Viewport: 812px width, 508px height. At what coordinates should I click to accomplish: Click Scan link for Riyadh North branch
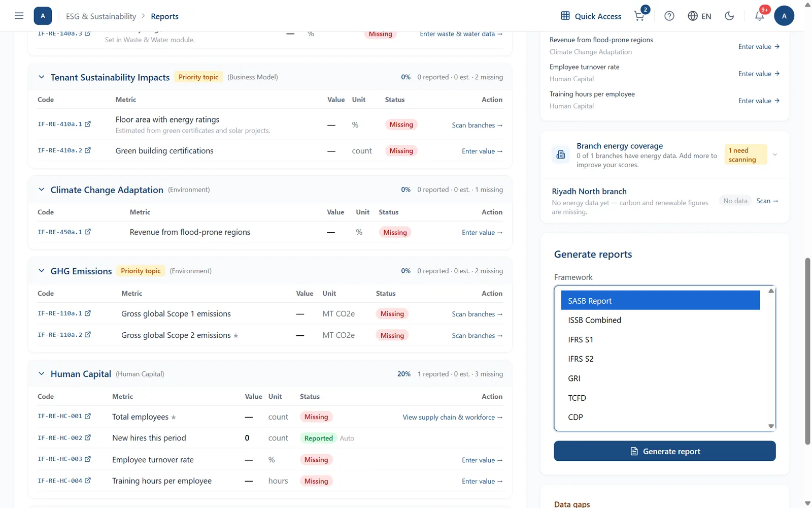(767, 201)
